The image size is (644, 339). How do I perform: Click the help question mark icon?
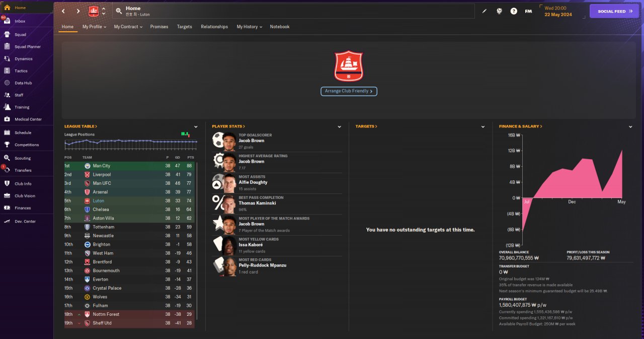point(514,11)
